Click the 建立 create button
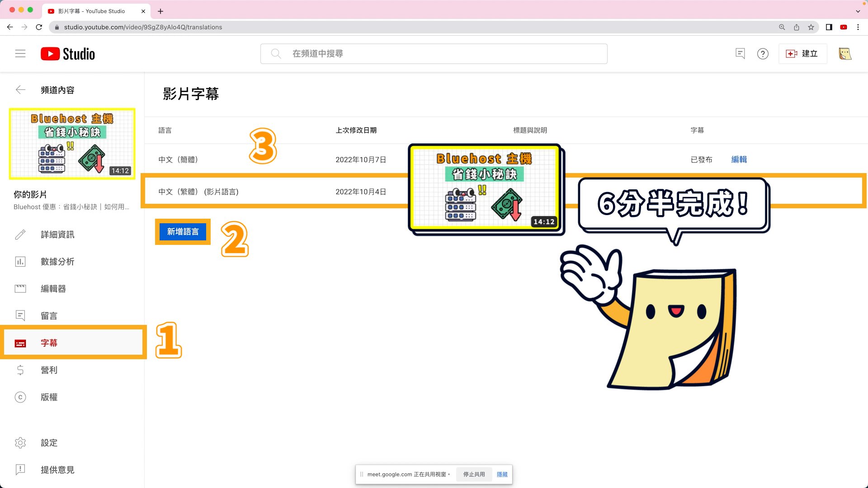868x488 pixels. (802, 54)
